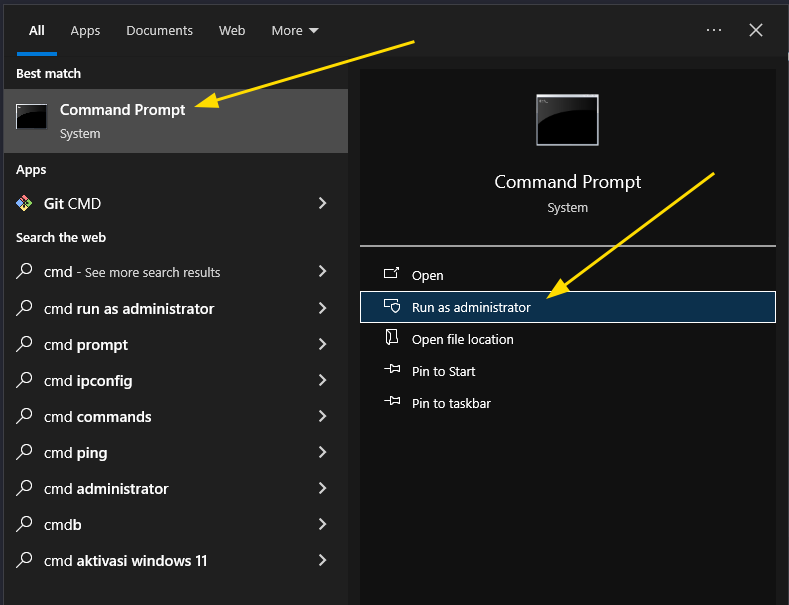The width and height of the screenshot is (789, 605).
Task: Expand chevron for 'cmd commands' suggestion
Action: point(323,416)
